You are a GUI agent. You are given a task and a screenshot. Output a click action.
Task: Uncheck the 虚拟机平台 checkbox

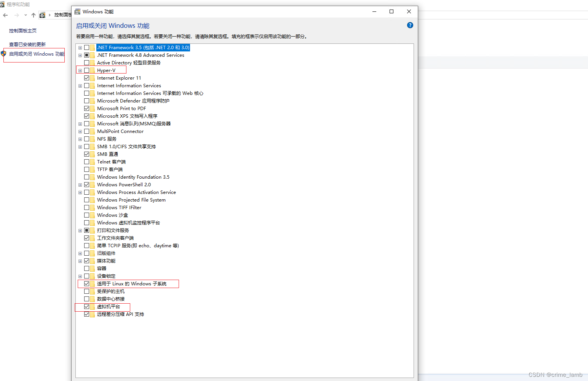point(87,307)
